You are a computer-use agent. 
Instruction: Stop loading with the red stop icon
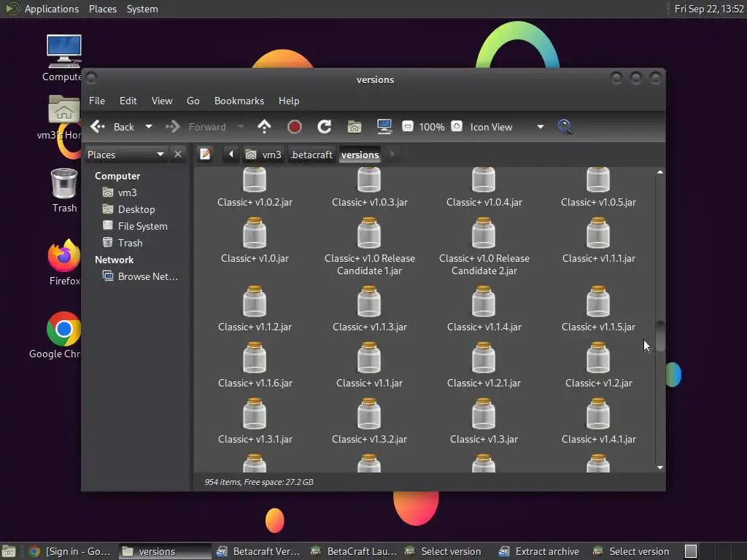point(295,127)
